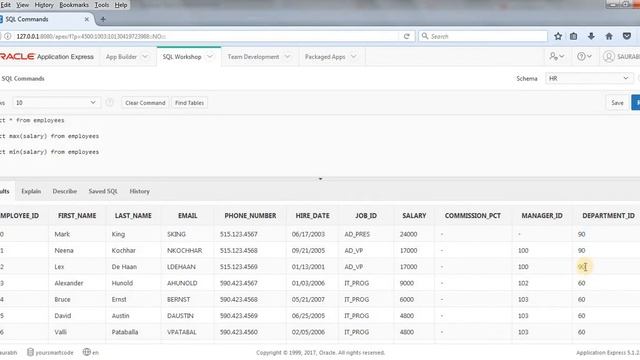The image size is (640, 360).
Task: Open the help question mark menu
Action: [584, 56]
